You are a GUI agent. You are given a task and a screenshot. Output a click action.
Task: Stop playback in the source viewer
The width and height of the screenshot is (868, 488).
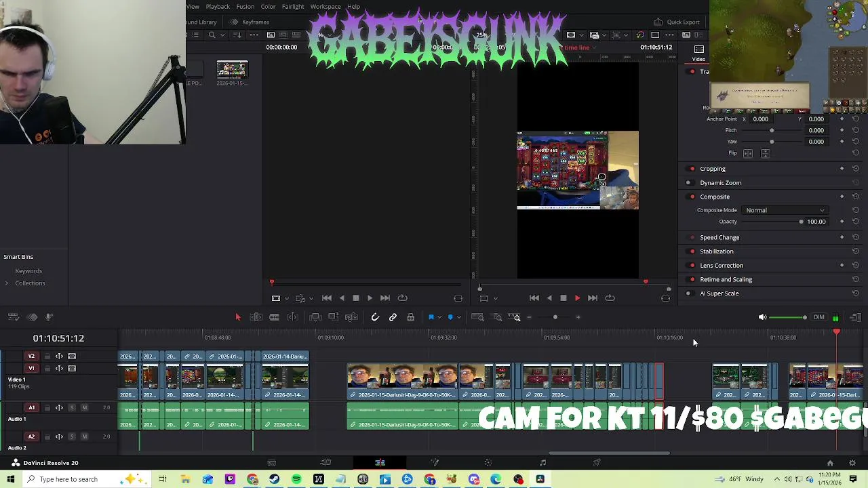click(355, 298)
